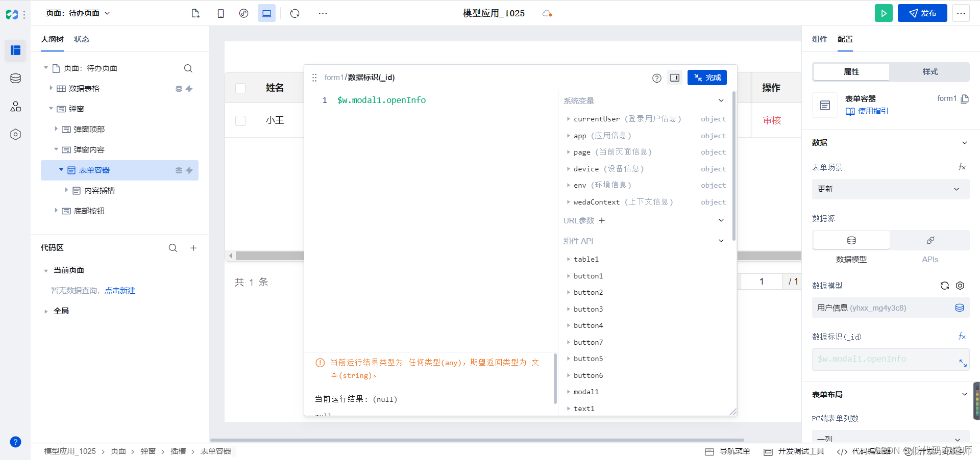The width and height of the screenshot is (980, 460).
Task: Expand the 全局 code section
Action: [x=46, y=311]
